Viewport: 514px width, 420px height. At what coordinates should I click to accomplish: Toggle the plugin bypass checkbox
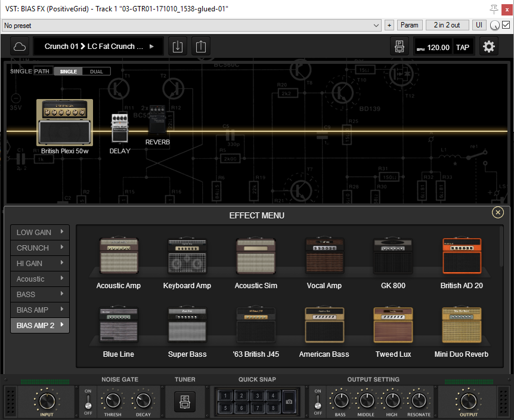coord(506,25)
